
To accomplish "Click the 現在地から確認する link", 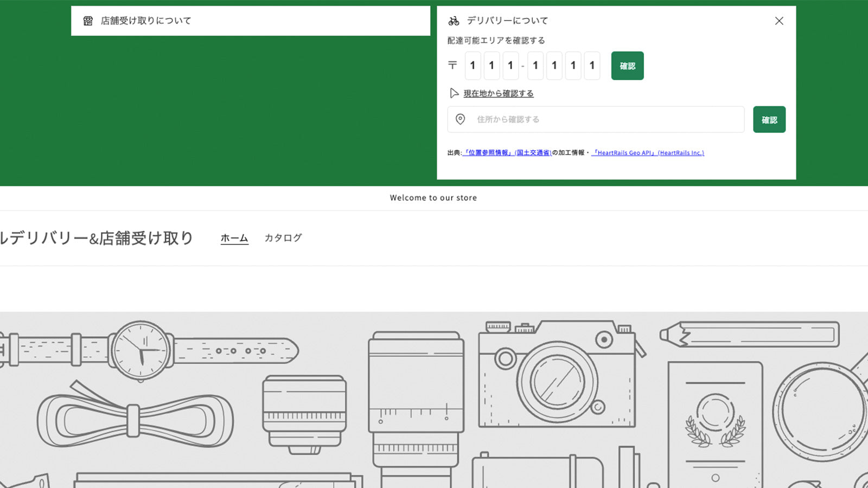I will 497,93.
